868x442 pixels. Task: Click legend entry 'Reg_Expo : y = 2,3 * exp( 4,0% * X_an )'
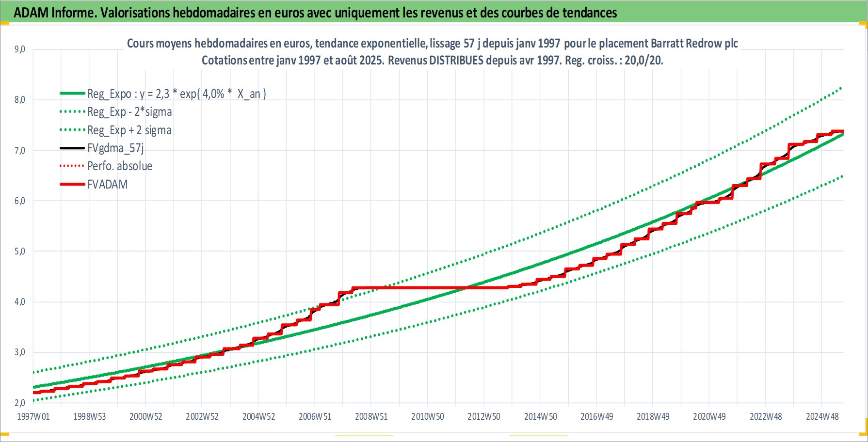click(x=177, y=94)
